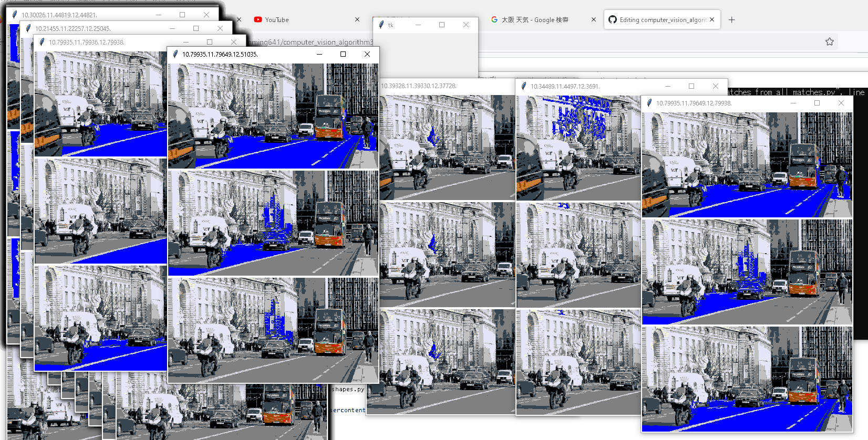868x440 pixels.
Task: Maximize window 10.79935.11.79649.12.79938.
Action: [817, 103]
